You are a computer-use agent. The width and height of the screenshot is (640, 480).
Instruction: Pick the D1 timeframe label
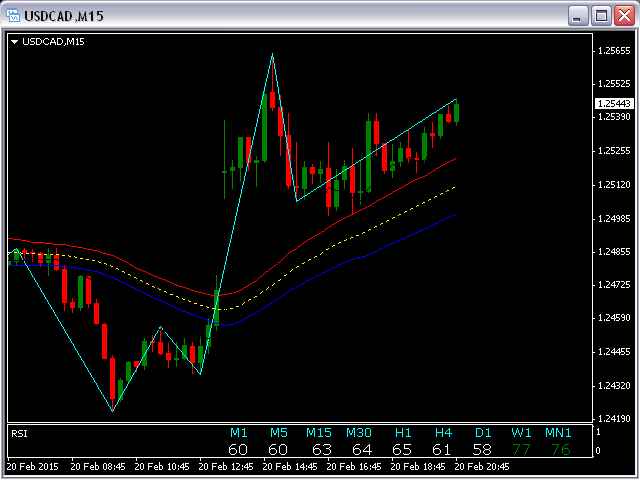483,433
